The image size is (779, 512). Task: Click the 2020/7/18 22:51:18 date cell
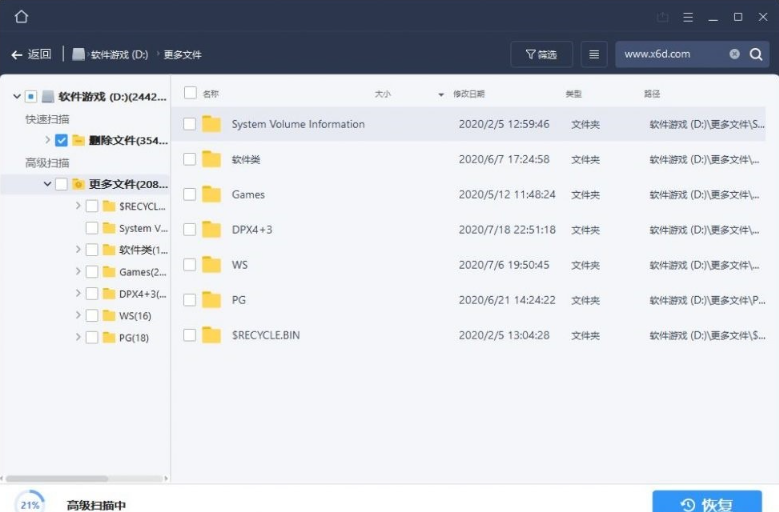click(x=507, y=230)
